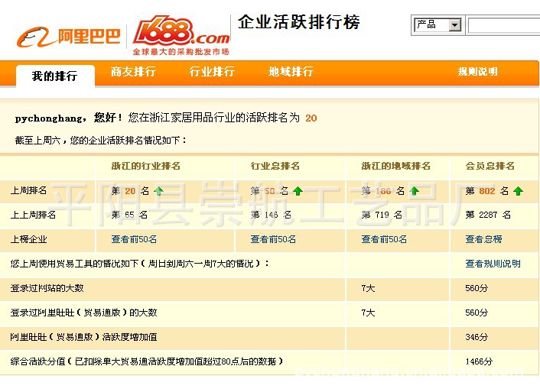
Task: Click the 企业活跃排行榜 page title
Action: pyautogui.click(x=298, y=22)
